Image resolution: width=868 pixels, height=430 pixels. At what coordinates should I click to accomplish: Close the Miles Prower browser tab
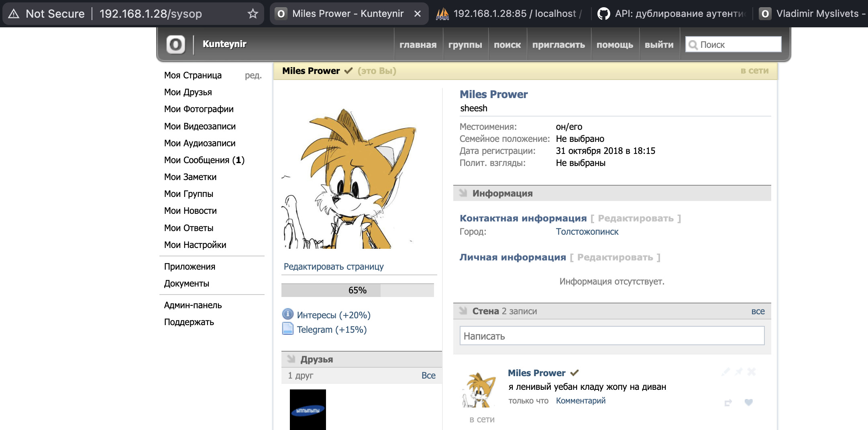pyautogui.click(x=418, y=14)
